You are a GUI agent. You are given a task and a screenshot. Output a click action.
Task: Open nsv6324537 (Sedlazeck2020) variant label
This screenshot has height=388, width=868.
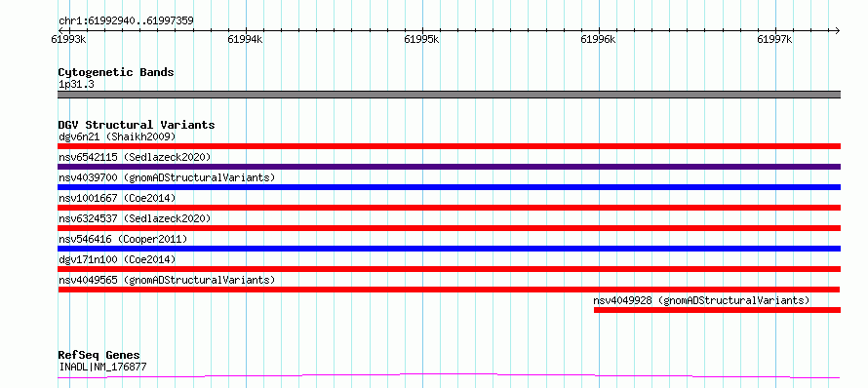point(135,218)
